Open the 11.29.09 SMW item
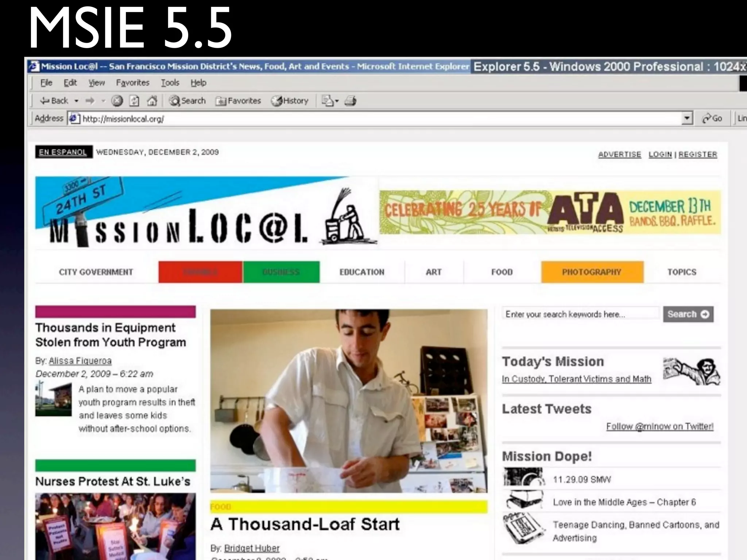 click(x=582, y=479)
